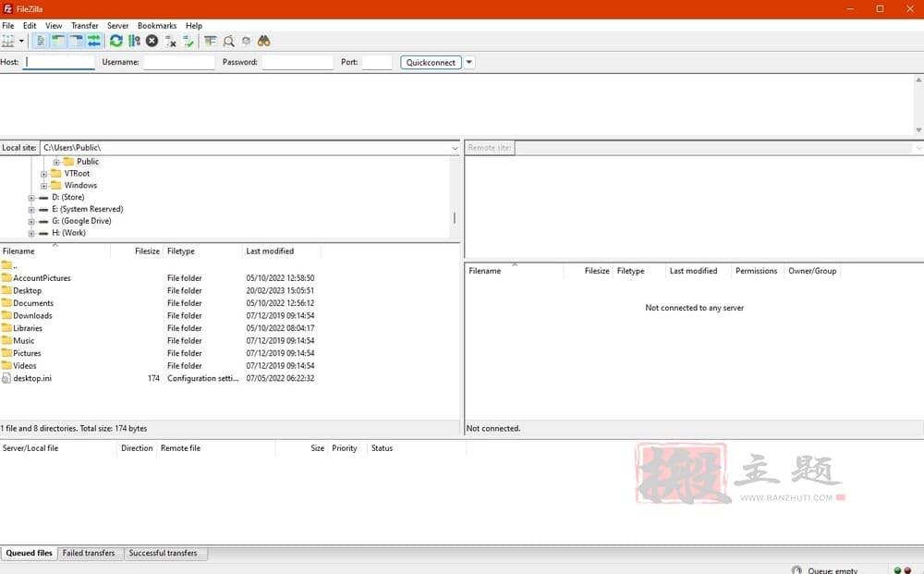Select the Windows folder in tree
This screenshot has width=924, height=574.
pyautogui.click(x=80, y=185)
